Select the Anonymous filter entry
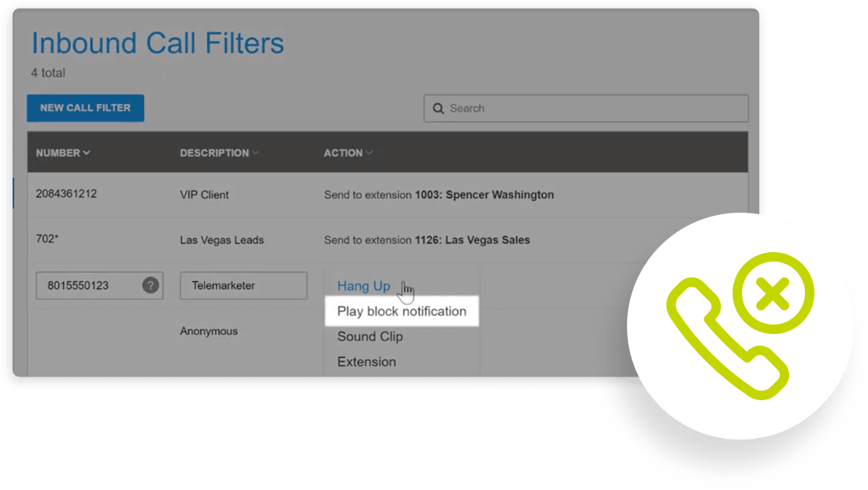This screenshot has height=490, width=868. (209, 332)
